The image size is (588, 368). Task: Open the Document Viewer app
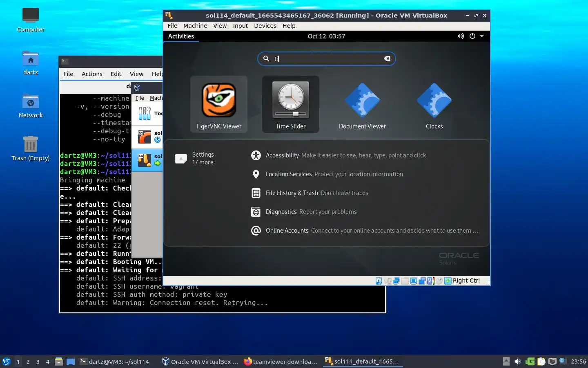(362, 104)
